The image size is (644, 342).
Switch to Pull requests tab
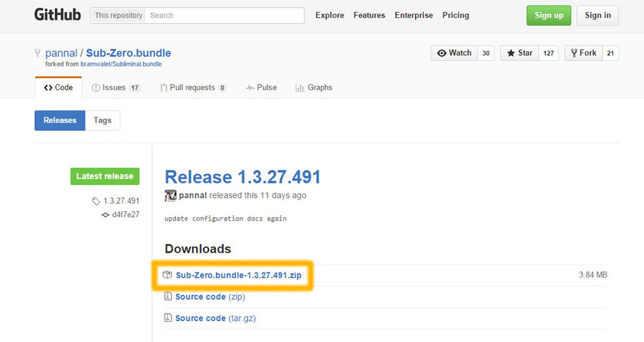point(193,87)
